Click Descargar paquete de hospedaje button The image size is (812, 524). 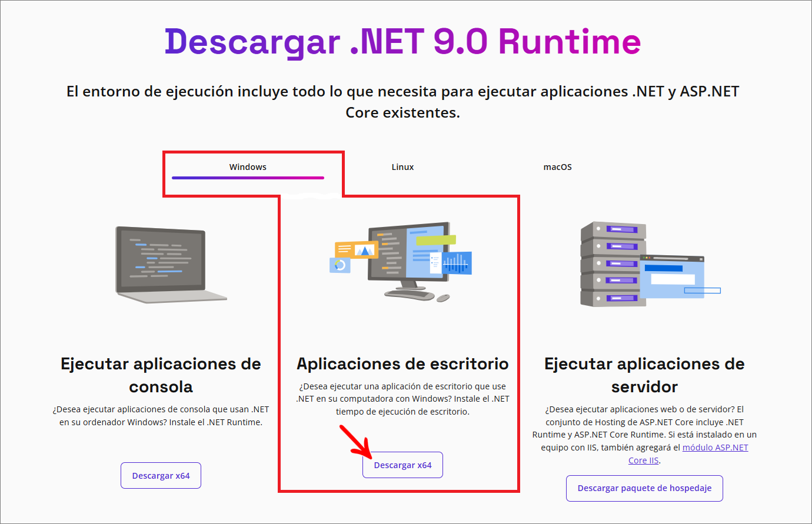[644, 488]
